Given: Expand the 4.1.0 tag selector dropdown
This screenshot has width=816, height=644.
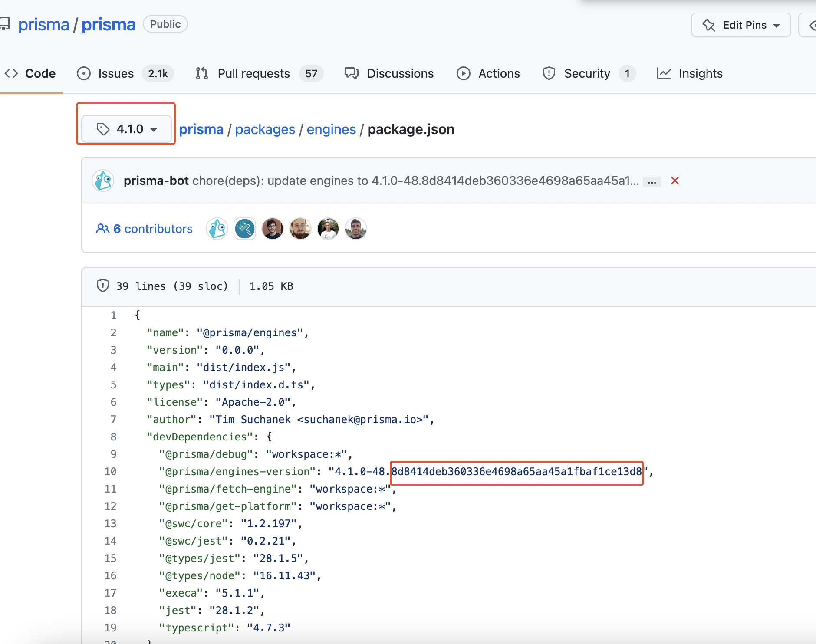Looking at the screenshot, I should (126, 129).
